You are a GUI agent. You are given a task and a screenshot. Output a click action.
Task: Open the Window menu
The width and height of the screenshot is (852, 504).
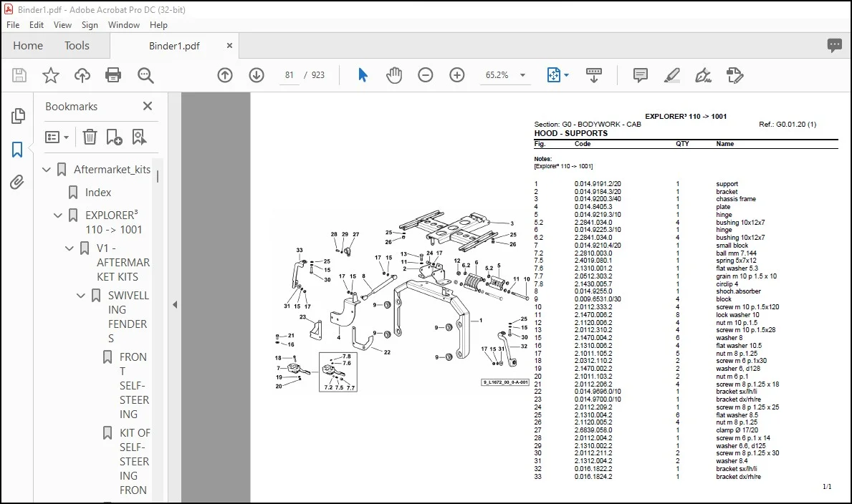(x=124, y=25)
